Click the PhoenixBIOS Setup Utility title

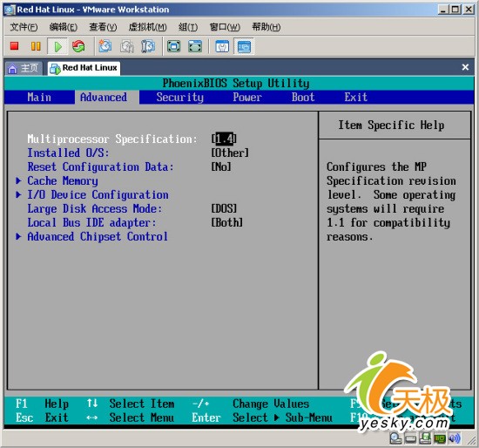click(x=236, y=83)
